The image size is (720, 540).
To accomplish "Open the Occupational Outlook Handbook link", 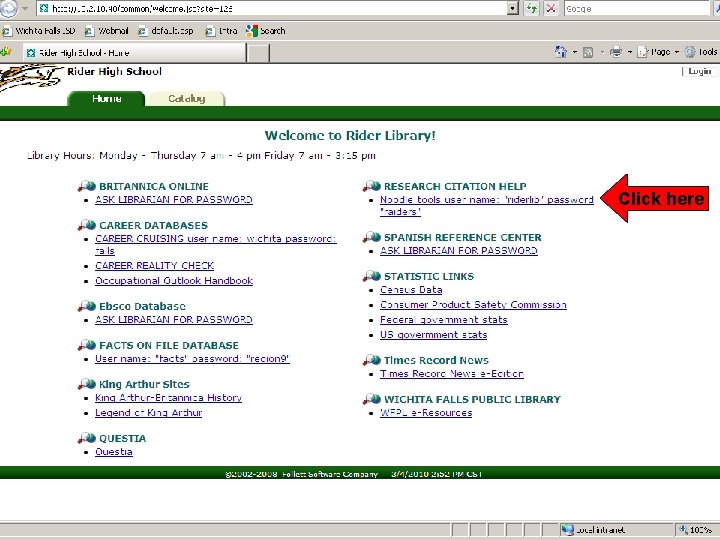I will (174, 281).
